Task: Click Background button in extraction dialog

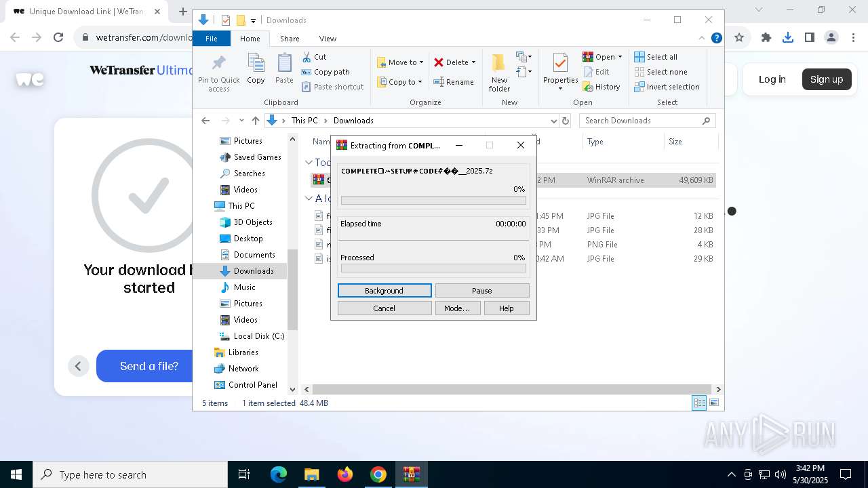Action: click(384, 291)
